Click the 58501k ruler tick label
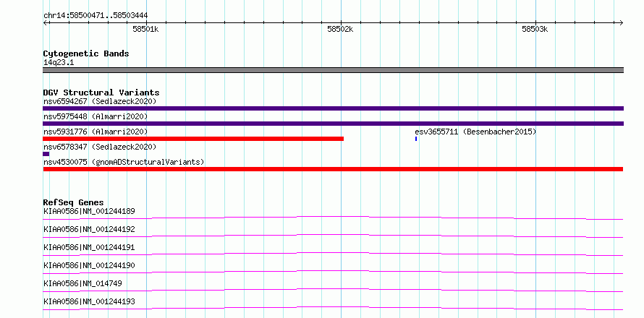 point(145,29)
